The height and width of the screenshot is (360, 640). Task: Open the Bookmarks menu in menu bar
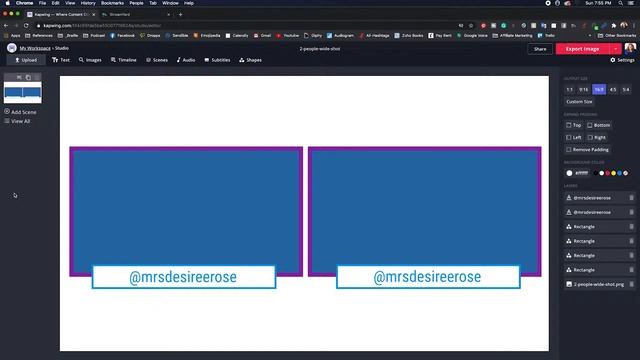tap(112, 3)
